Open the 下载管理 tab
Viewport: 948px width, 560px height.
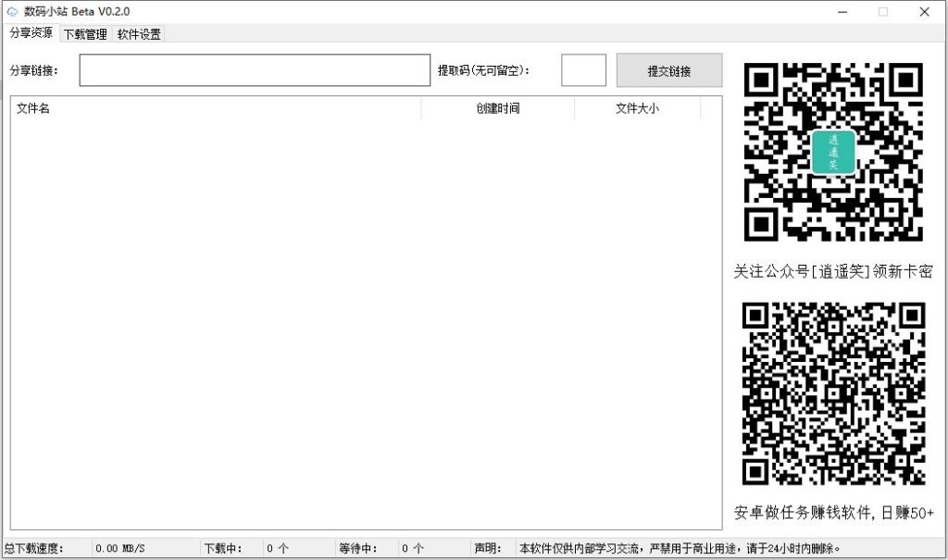click(x=85, y=34)
